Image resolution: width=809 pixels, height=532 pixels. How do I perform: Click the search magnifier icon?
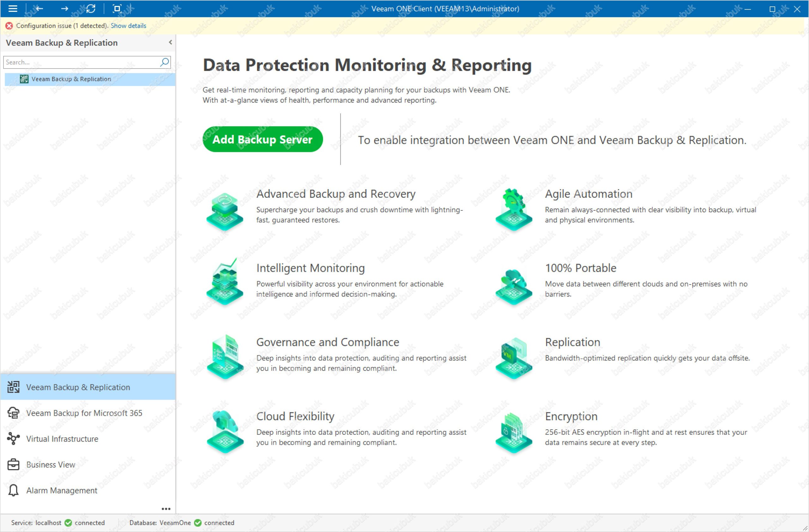point(165,62)
